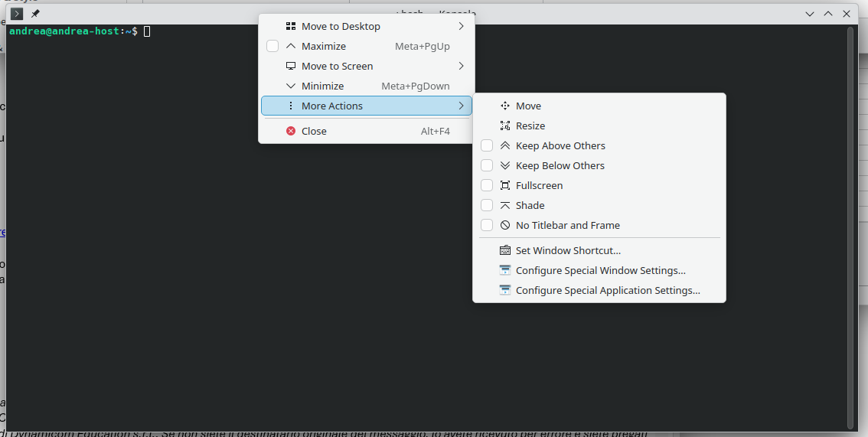This screenshot has width=868, height=437.
Task: Check the Maximize checkbox in menu
Action: [x=272, y=47]
